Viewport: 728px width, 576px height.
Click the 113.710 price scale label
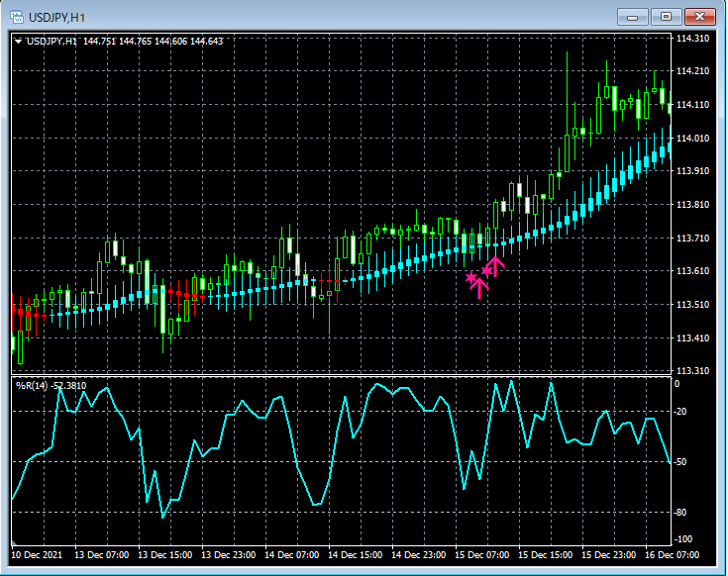pyautogui.click(x=691, y=239)
